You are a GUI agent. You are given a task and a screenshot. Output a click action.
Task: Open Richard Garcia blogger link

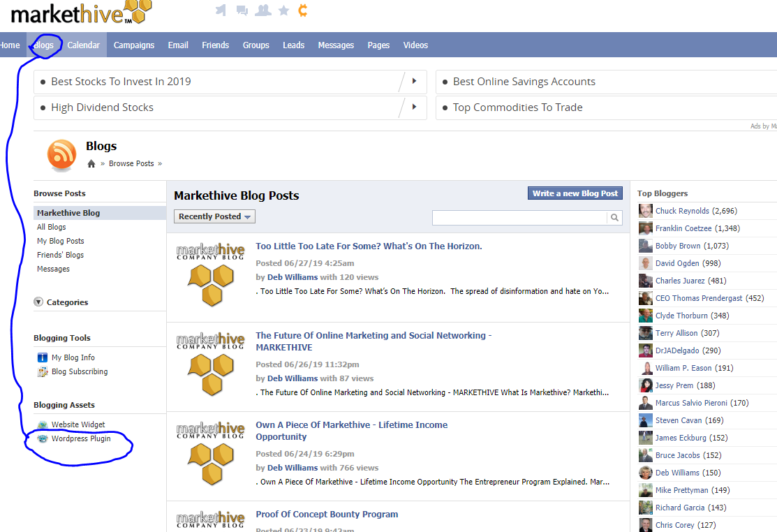tap(680, 508)
